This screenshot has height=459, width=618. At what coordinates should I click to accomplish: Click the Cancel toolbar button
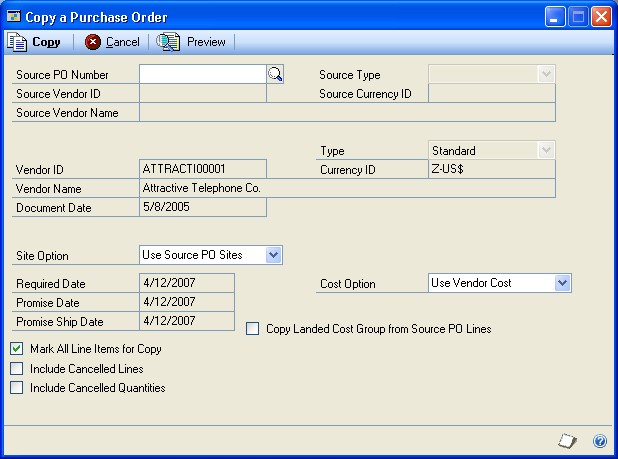(112, 42)
